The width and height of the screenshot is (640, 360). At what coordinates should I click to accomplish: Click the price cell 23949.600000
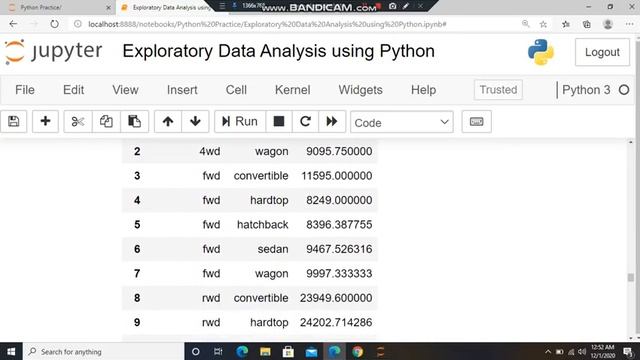(336, 298)
